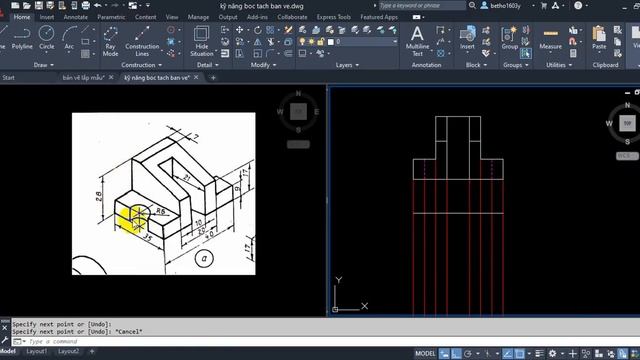This screenshot has width=640, height=360.
Task: Switch to the bản vẽ lắp mẫu drawing tab
Action: (83, 78)
